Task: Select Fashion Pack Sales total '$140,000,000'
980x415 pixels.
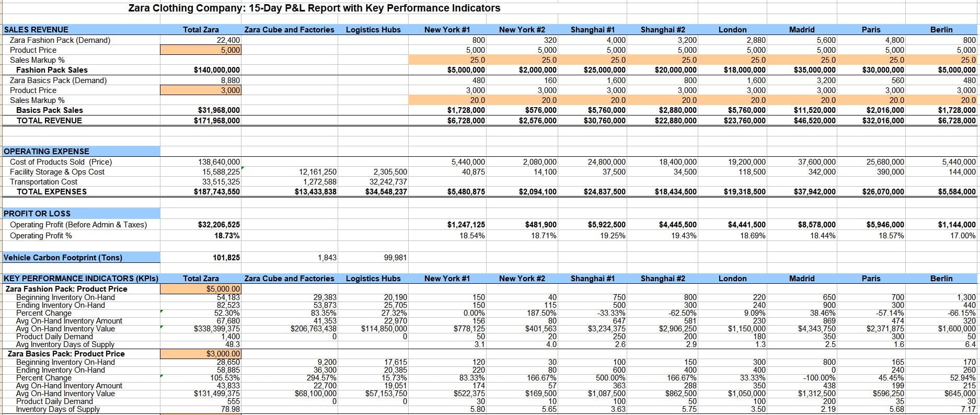Action: [216, 70]
